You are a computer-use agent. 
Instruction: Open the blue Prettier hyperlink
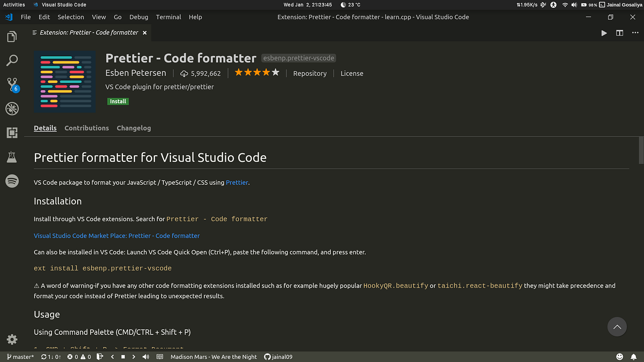[x=237, y=182]
